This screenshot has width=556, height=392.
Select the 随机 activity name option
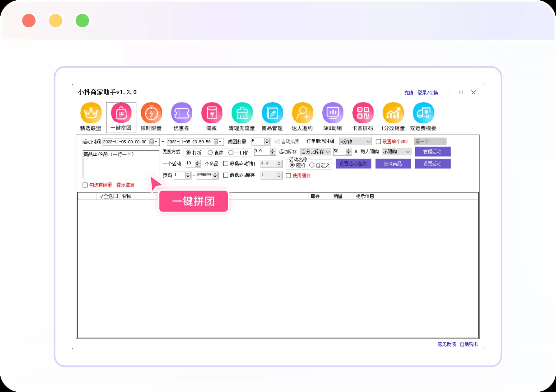(292, 165)
